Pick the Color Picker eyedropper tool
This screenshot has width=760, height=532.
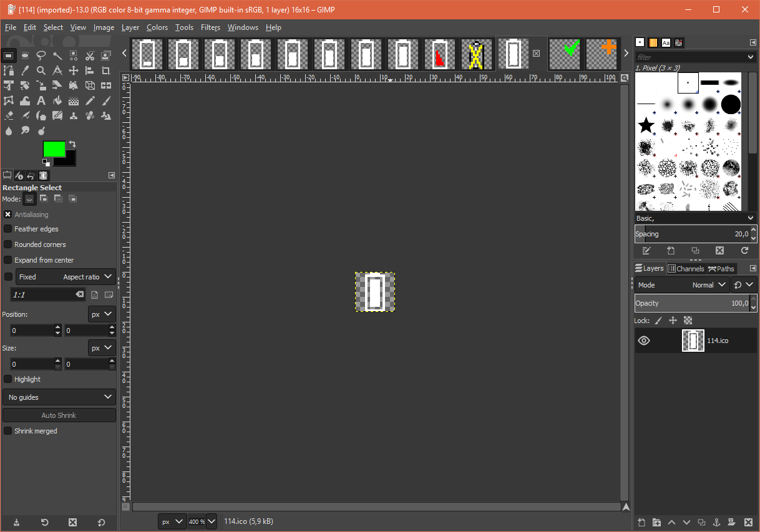pos(25,70)
